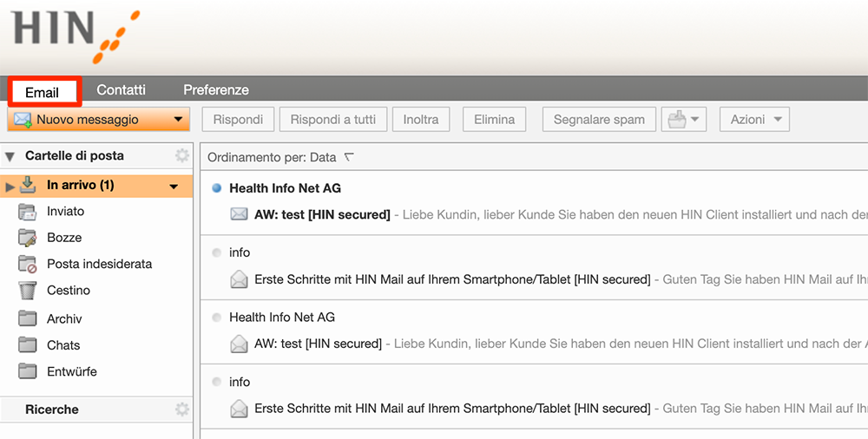Click the Entwürfe folder icon
Screen dimensions: 868x439
point(27,371)
